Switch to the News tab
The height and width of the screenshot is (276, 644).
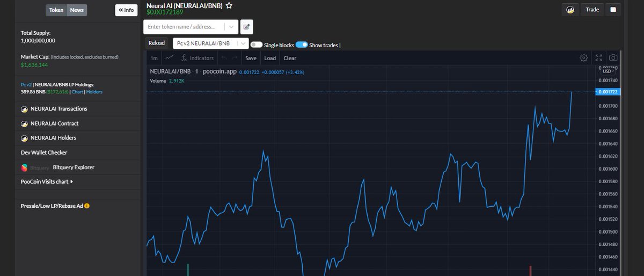(x=77, y=10)
